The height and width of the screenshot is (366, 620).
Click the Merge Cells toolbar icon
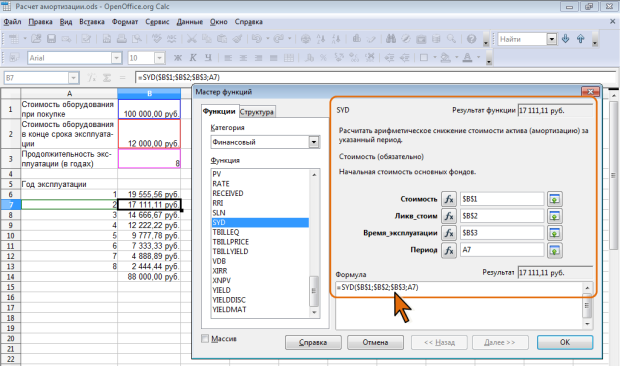pyautogui.click(x=289, y=58)
